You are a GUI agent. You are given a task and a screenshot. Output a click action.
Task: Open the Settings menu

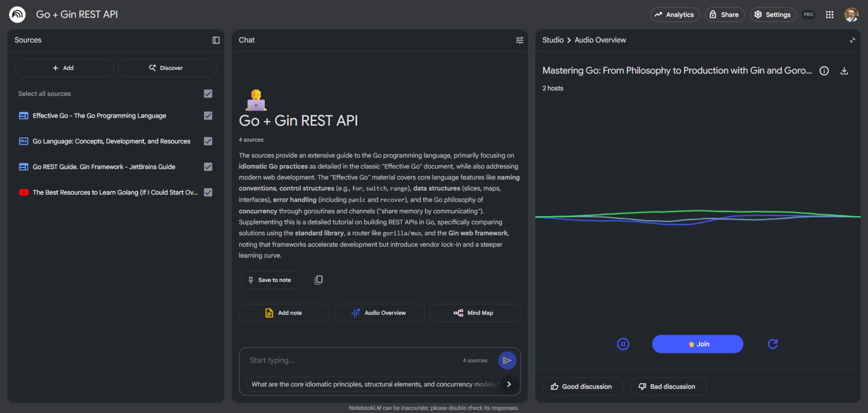click(773, 15)
